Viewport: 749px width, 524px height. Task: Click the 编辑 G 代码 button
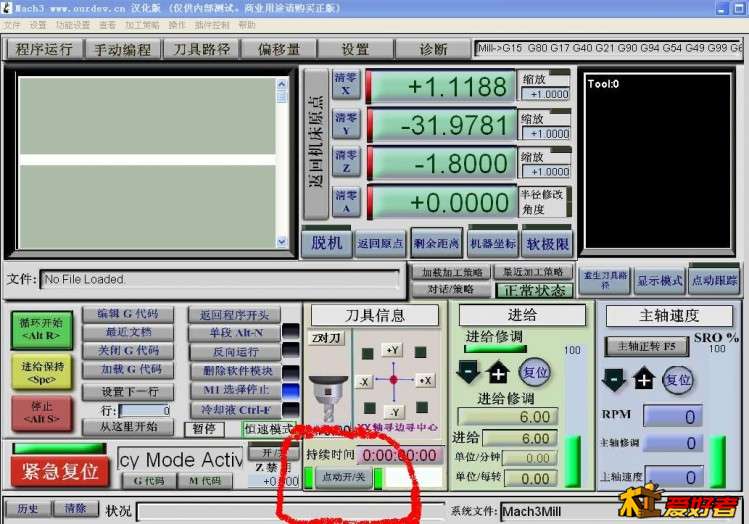pyautogui.click(x=128, y=314)
